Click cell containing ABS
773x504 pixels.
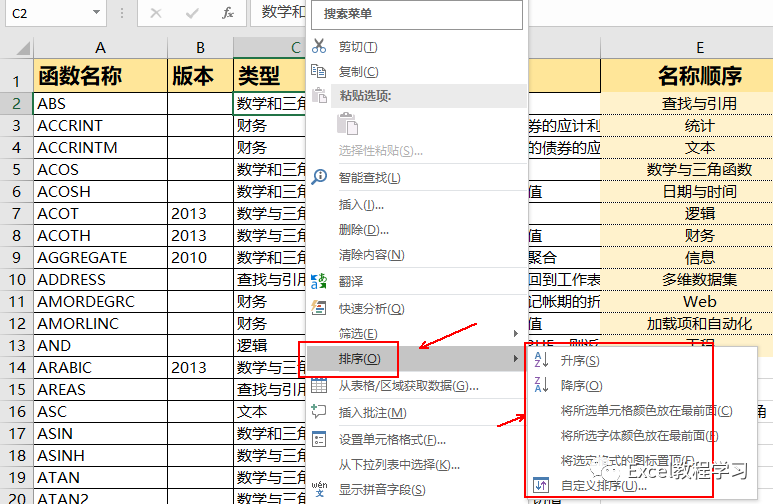coord(101,104)
